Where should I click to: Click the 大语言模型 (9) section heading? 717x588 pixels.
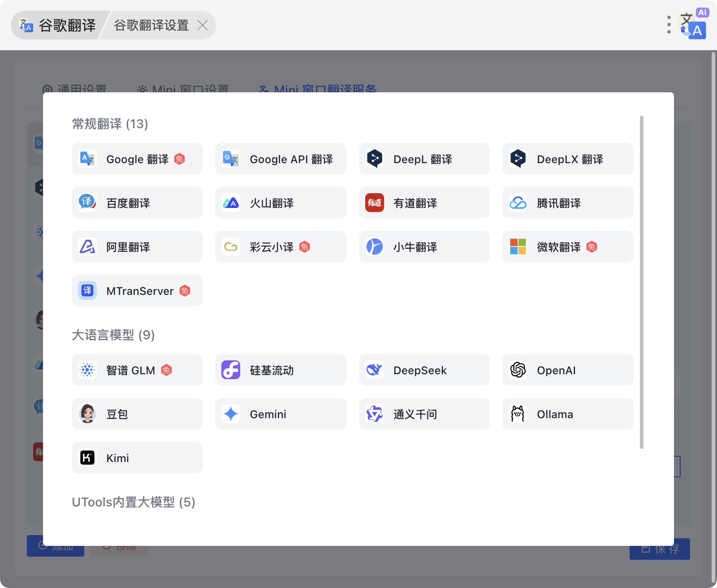(x=113, y=335)
